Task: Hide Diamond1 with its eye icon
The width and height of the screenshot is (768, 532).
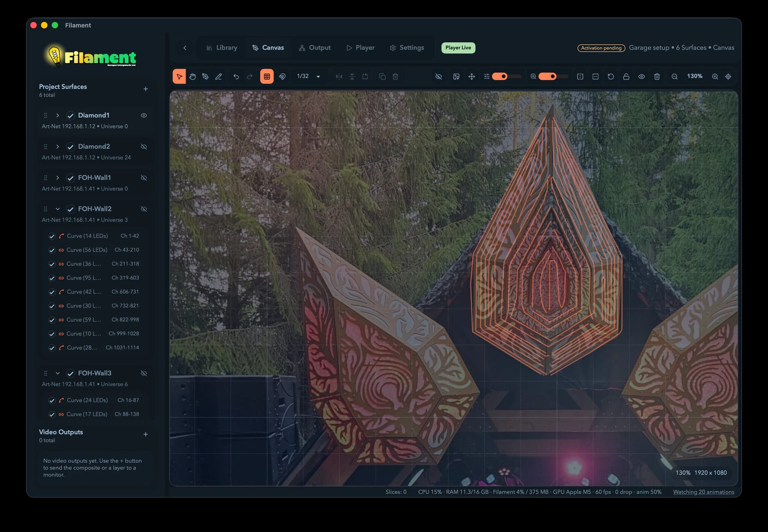Action: 144,115
